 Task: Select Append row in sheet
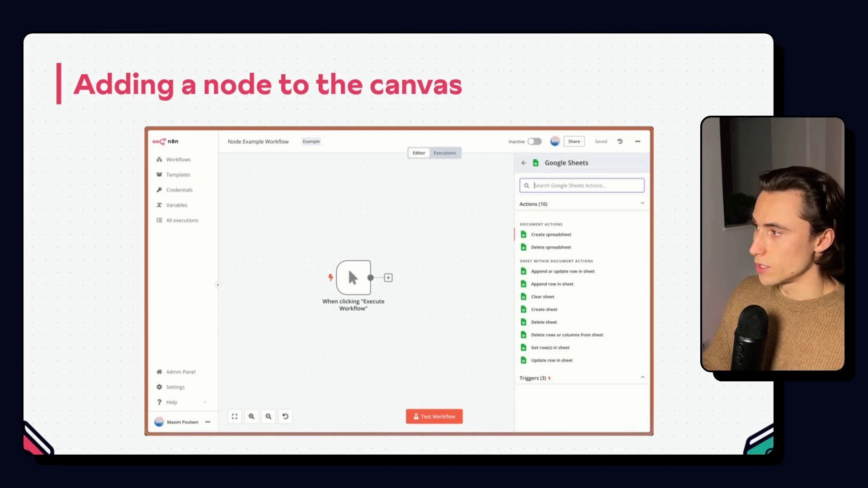(x=552, y=284)
